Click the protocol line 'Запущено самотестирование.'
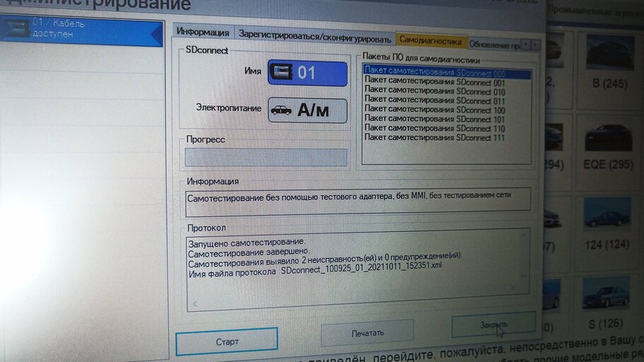 coord(247,243)
